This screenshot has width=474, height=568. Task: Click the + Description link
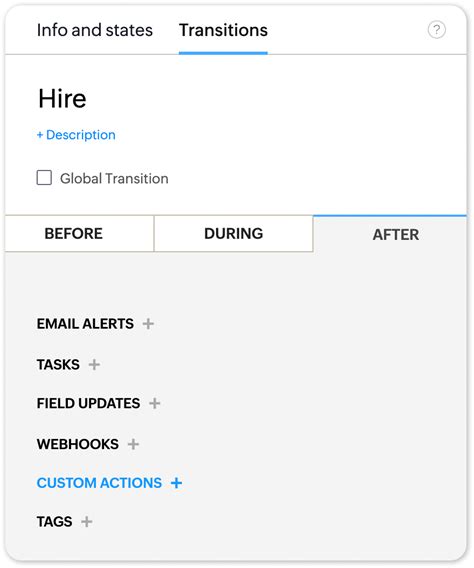tap(76, 135)
